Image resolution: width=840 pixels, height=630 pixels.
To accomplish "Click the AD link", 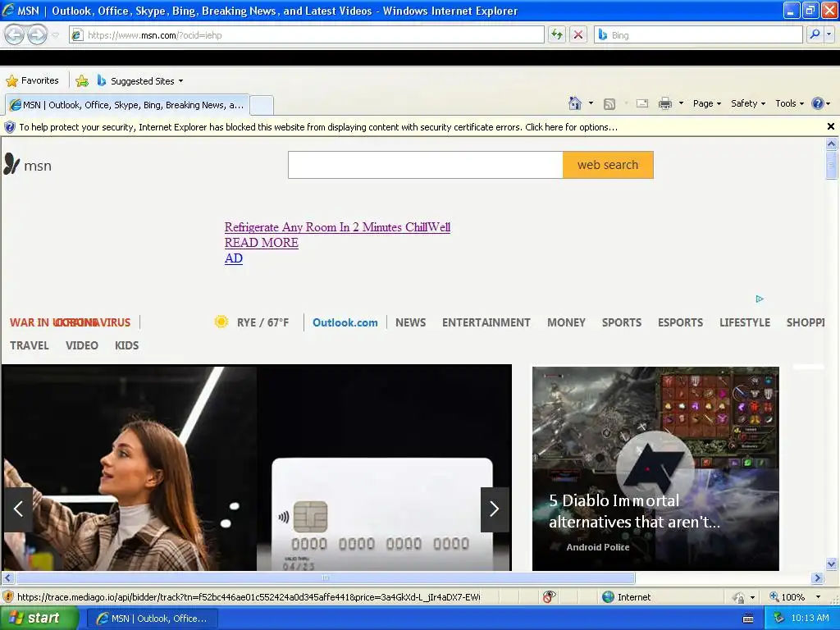I will [x=234, y=258].
